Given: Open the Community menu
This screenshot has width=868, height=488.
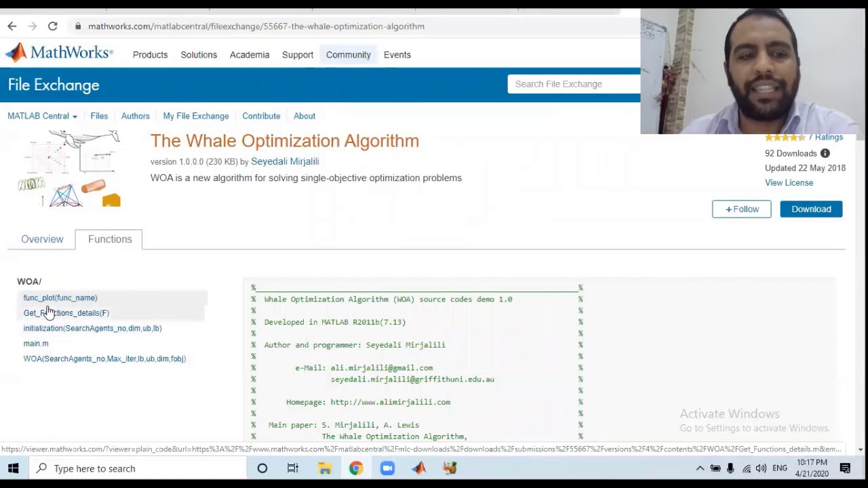Looking at the screenshot, I should 349,55.
